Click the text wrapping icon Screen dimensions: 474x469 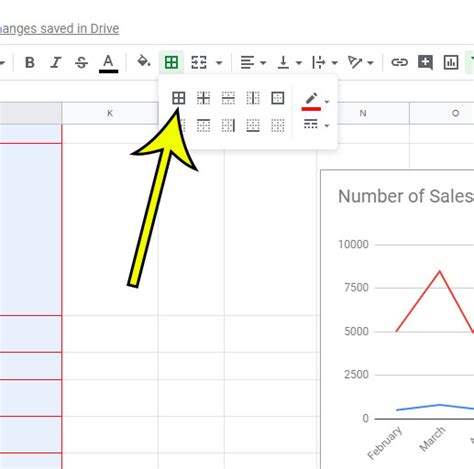318,62
